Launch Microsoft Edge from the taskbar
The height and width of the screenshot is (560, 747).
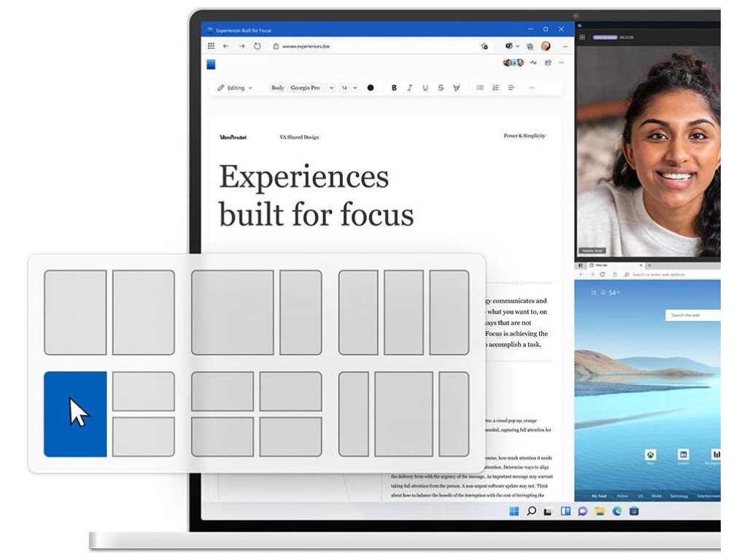616,511
